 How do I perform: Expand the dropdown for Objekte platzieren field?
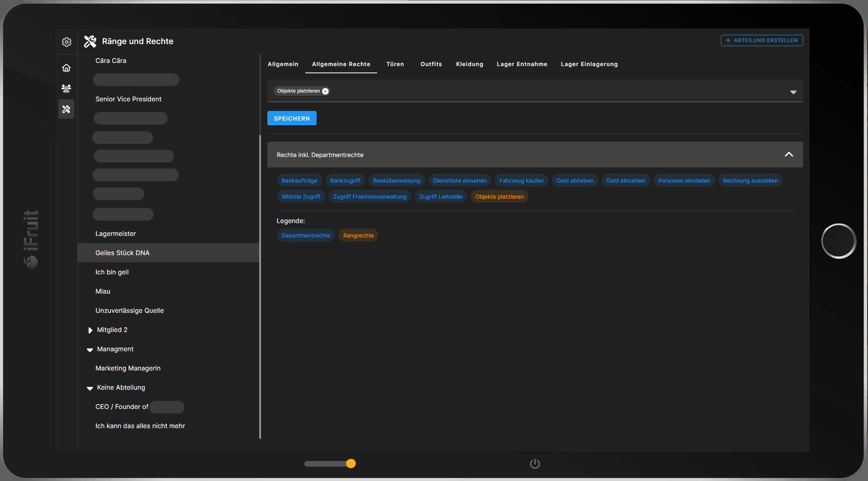(793, 92)
